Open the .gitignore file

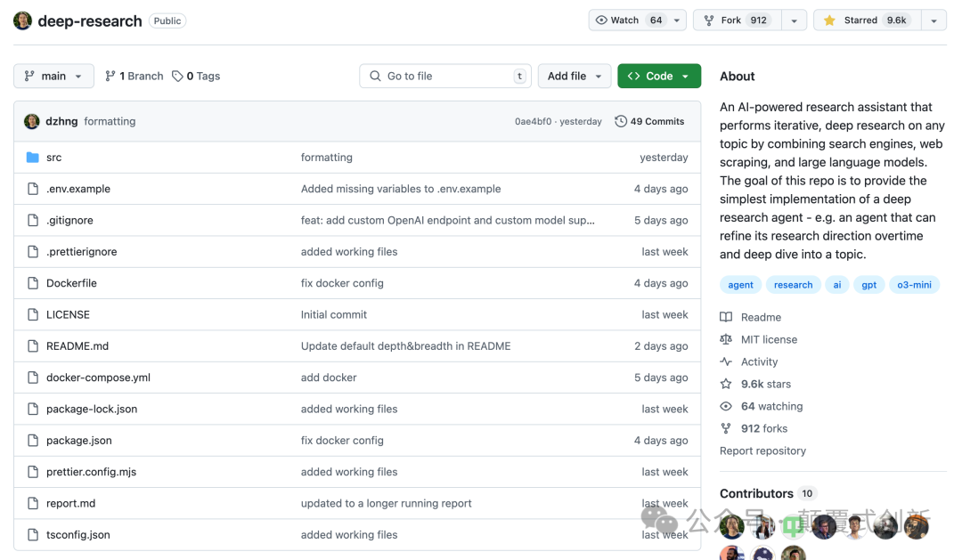coord(70,220)
